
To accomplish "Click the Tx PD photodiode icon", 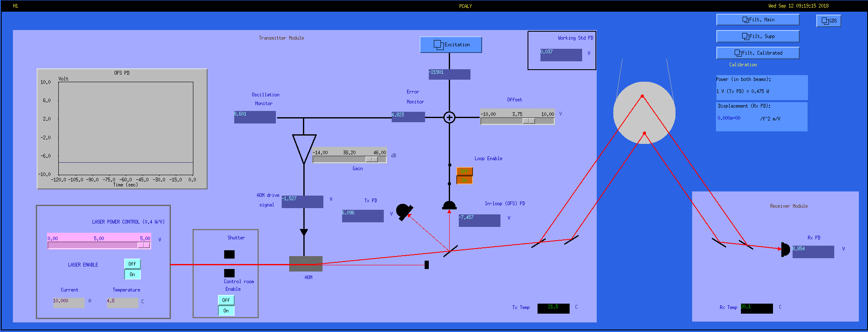I will click(x=404, y=211).
